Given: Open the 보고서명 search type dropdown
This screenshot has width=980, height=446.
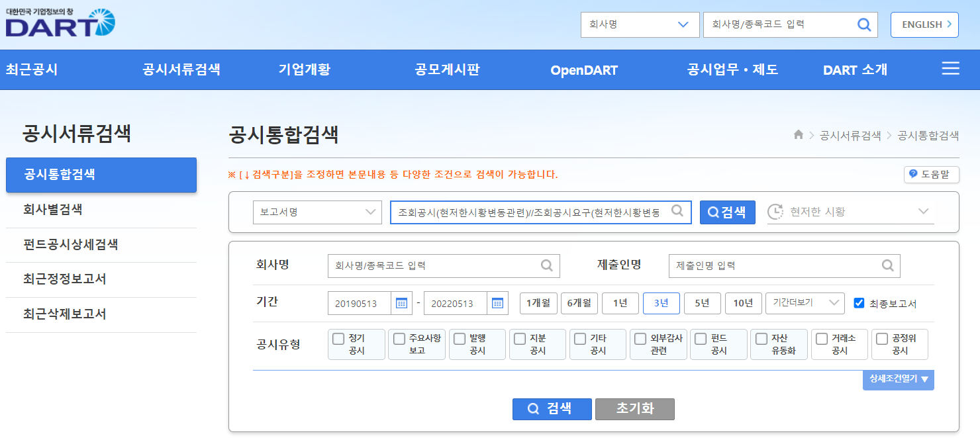Looking at the screenshot, I should [317, 212].
